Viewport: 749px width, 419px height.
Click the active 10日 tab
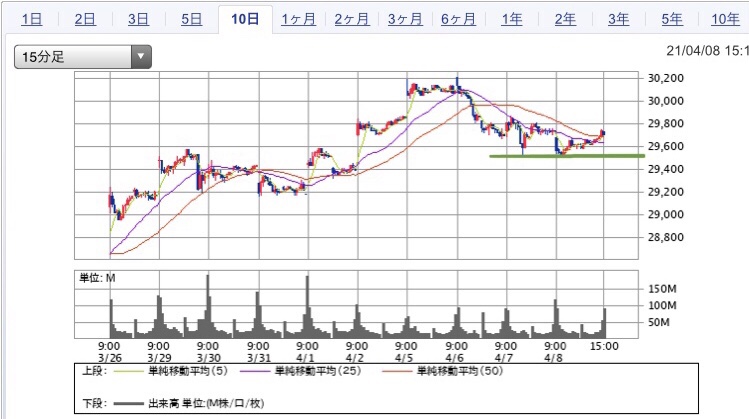coord(245,19)
